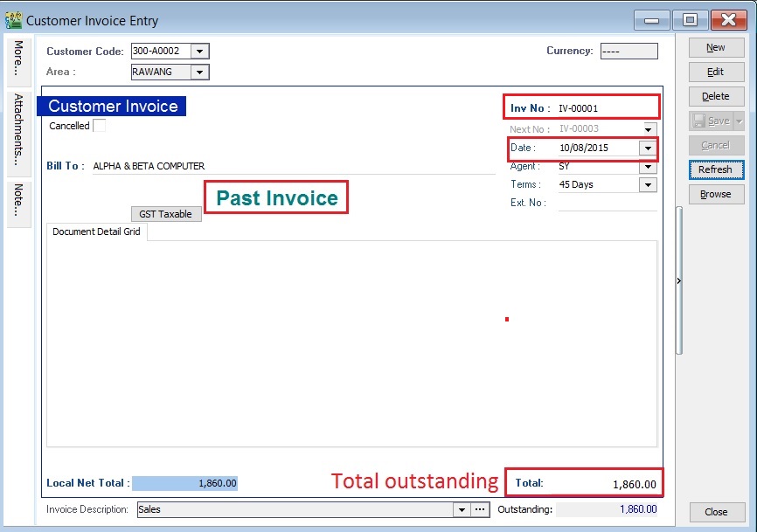The image size is (757, 532).
Task: Click the New button
Action: tap(715, 47)
